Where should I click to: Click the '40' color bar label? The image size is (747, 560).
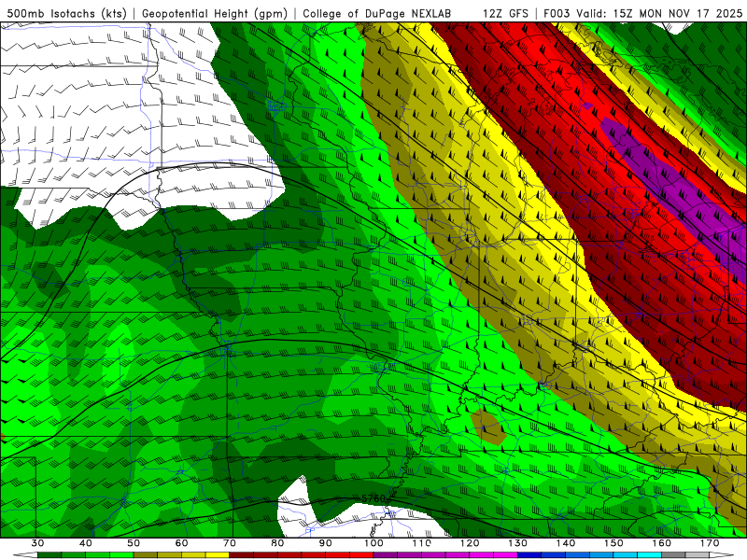coord(86,543)
